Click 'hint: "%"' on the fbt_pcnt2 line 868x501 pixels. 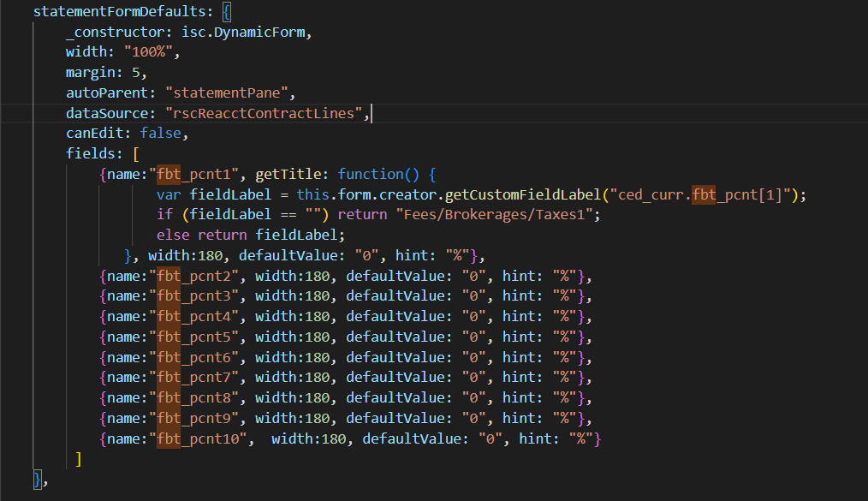539,277
